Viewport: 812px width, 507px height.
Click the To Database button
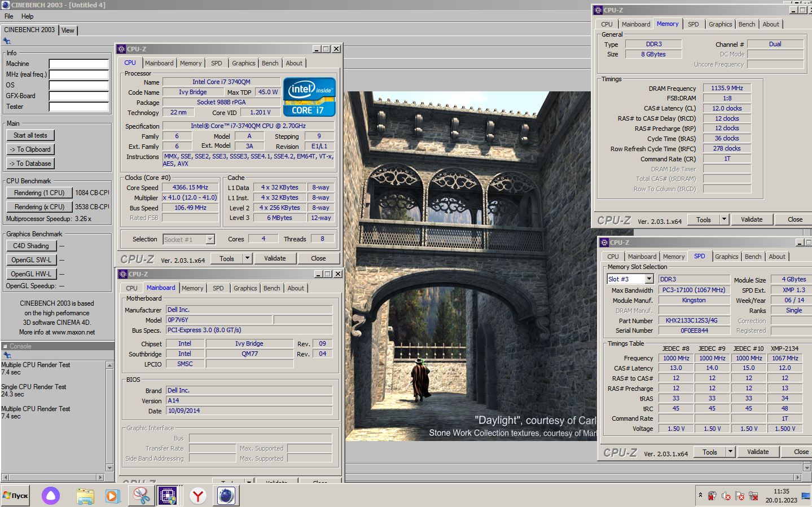tap(30, 164)
